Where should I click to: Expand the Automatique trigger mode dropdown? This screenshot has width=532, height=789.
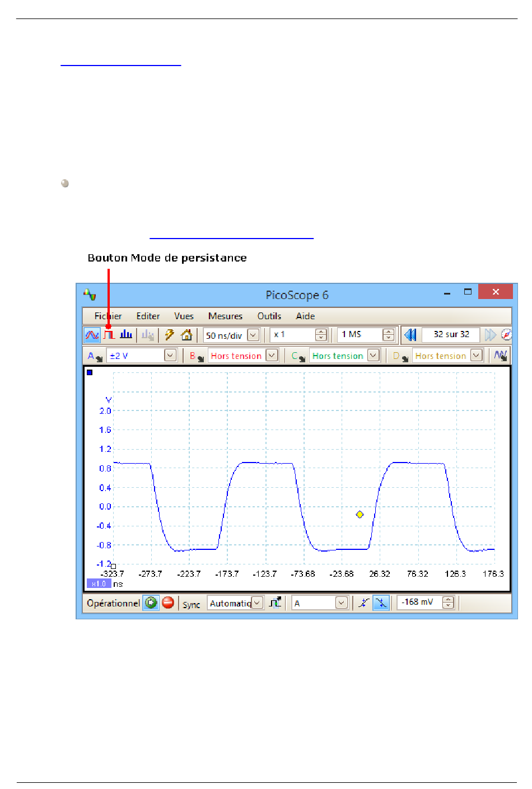pyautogui.click(x=257, y=603)
